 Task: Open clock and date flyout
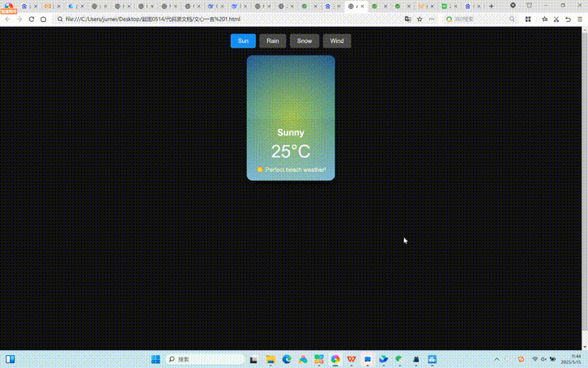(571, 359)
